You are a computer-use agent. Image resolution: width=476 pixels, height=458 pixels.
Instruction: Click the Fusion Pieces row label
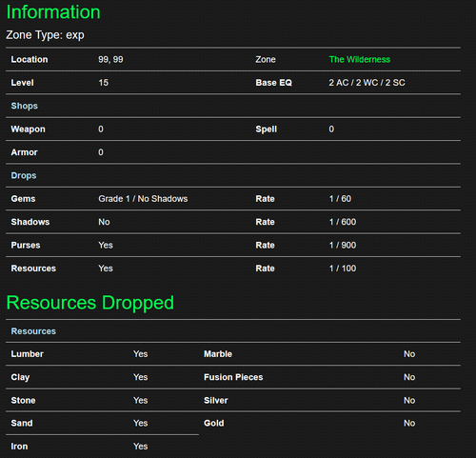[x=233, y=377]
